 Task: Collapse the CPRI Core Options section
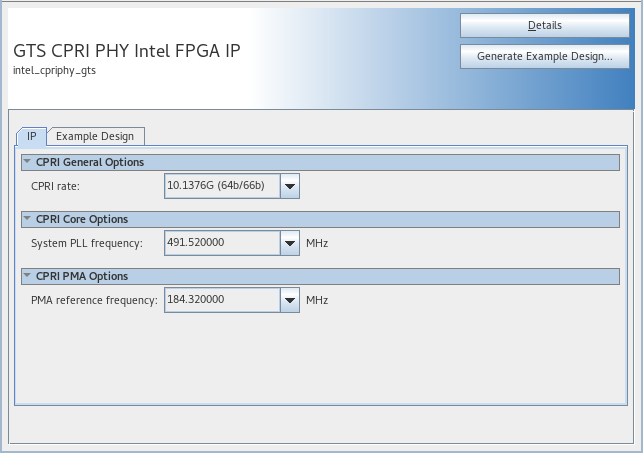pos(27,219)
